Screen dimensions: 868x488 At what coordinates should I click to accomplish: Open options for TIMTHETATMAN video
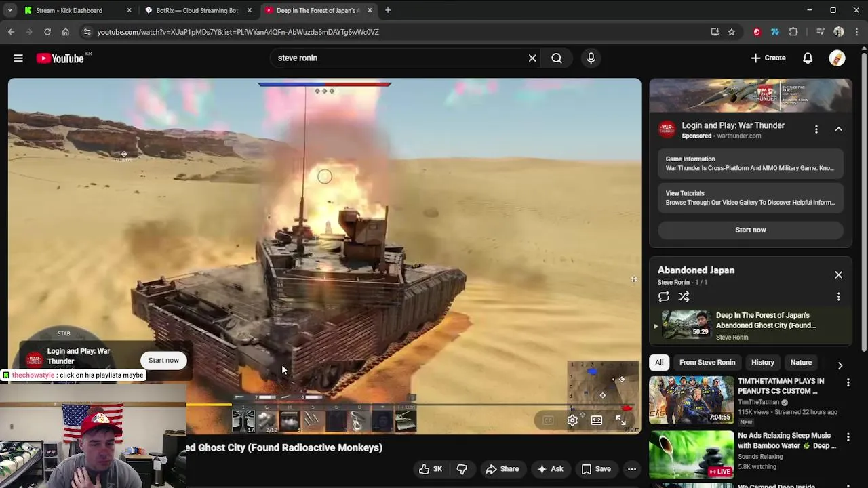(x=848, y=383)
